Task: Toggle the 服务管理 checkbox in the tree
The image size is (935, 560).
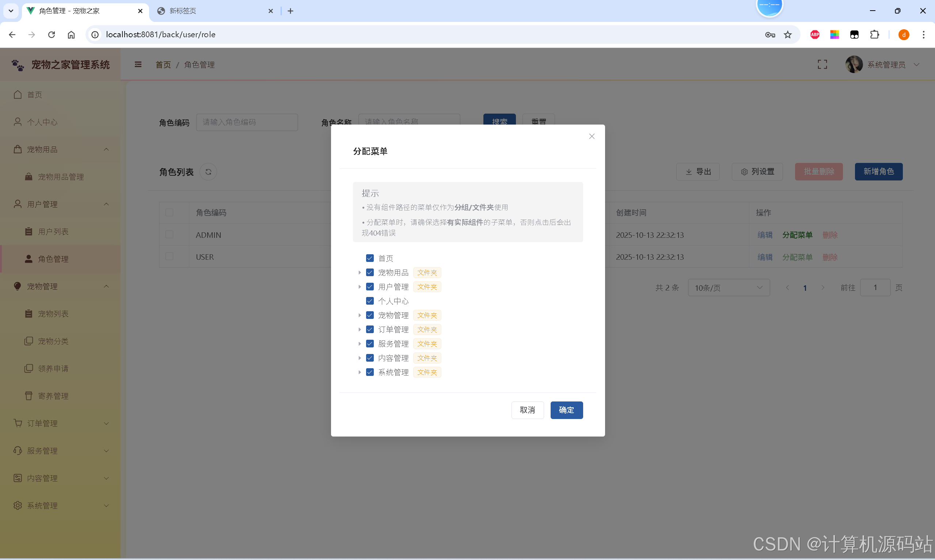Action: coord(370,344)
